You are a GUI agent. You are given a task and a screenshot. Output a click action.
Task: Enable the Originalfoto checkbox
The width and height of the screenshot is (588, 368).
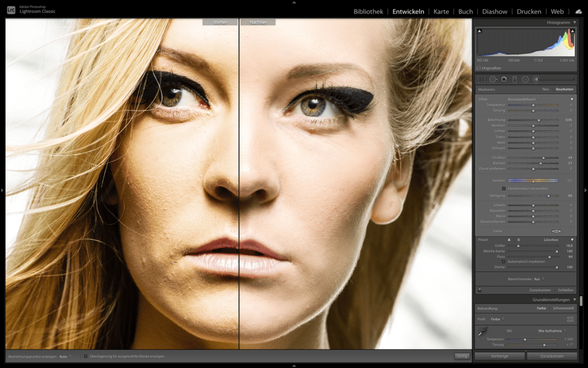(478, 68)
